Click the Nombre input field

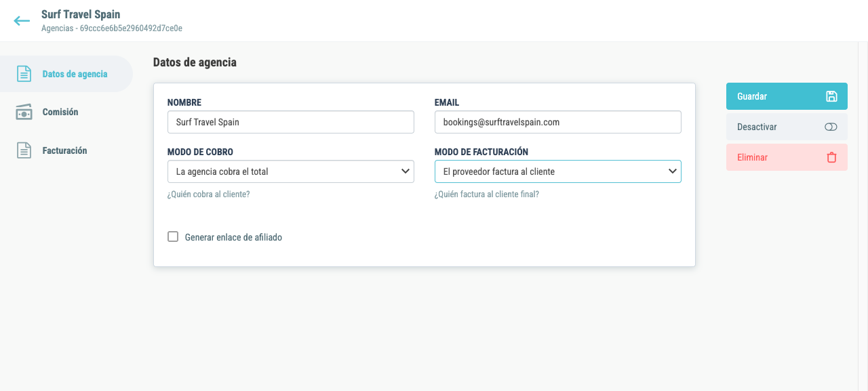point(291,122)
